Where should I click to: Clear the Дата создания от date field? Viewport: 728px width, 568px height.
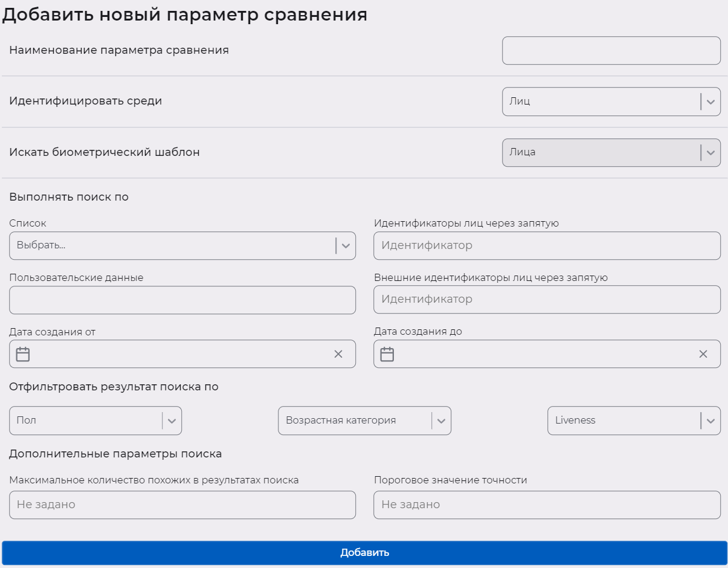click(x=338, y=354)
